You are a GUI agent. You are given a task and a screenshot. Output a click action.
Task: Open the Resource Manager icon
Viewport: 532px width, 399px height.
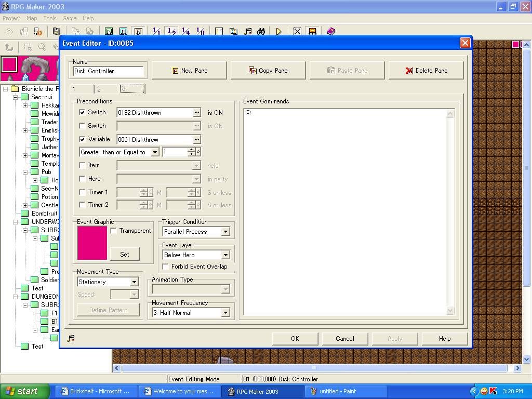pos(233,31)
